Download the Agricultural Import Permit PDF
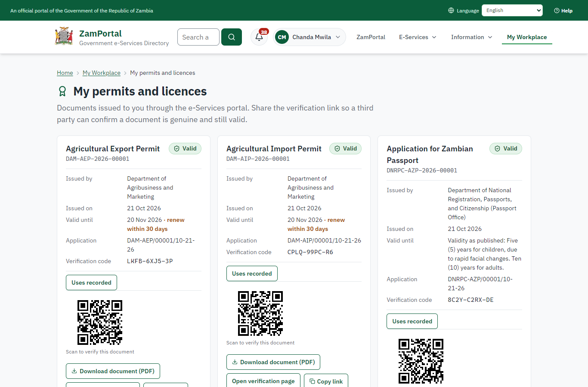 [273, 362]
